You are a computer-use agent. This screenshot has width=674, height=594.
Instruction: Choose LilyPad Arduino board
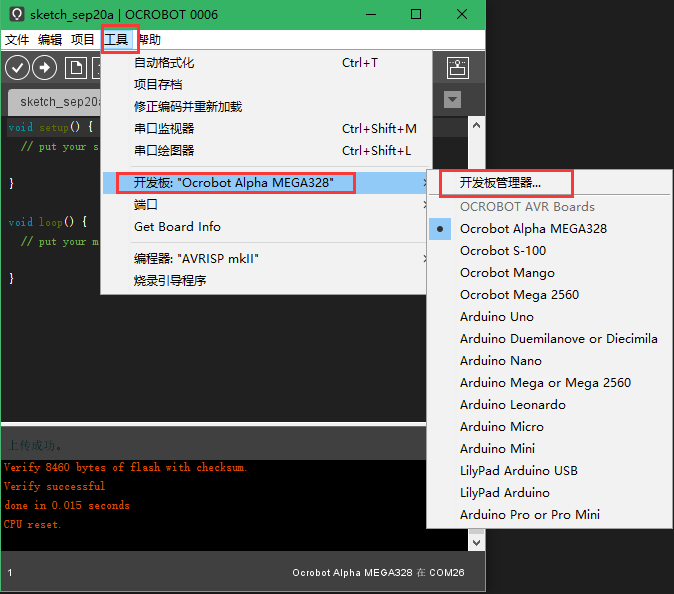pyautogui.click(x=550, y=493)
